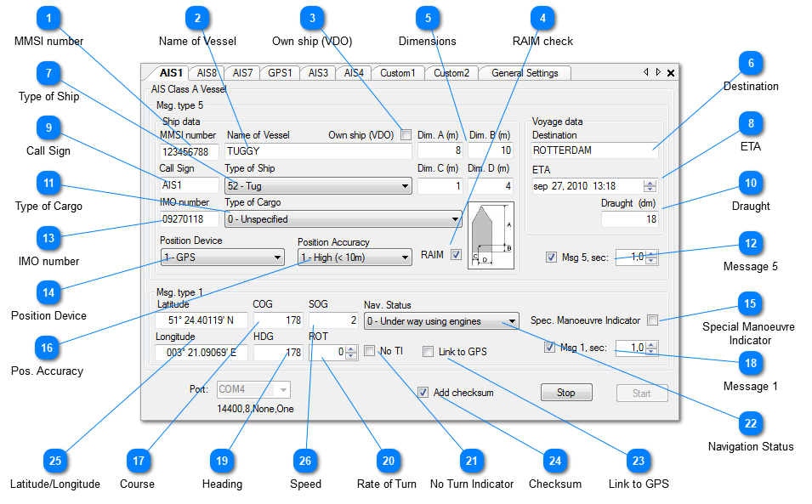
Task: Click callout badge 12 for Message 5
Action: [x=750, y=244]
